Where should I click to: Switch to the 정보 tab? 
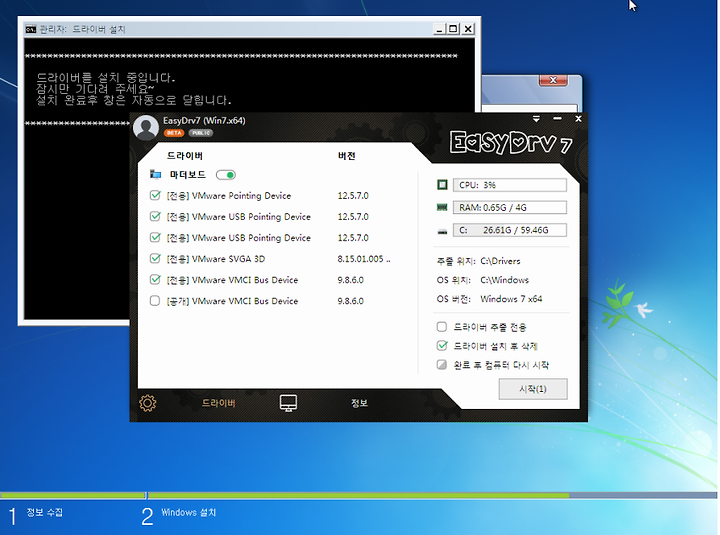(x=359, y=403)
